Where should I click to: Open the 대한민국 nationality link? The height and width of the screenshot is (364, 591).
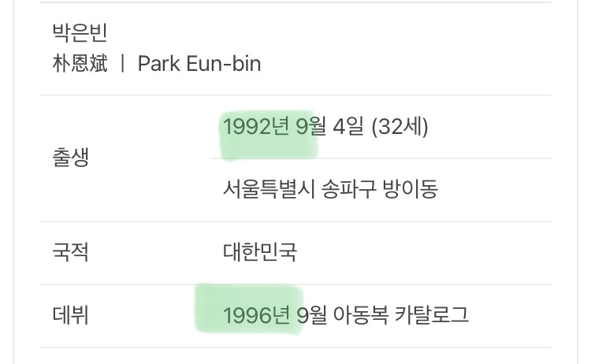click(260, 251)
